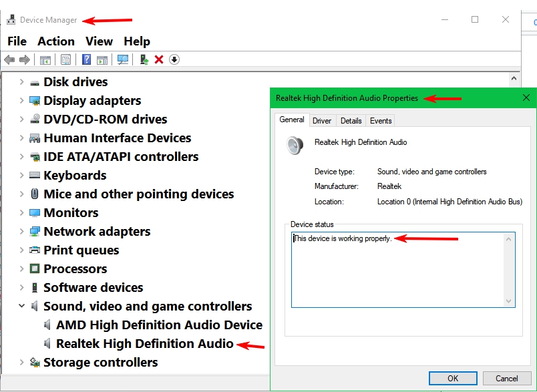The width and height of the screenshot is (537, 392).
Task: Expand the Print queues node
Action: (21, 250)
